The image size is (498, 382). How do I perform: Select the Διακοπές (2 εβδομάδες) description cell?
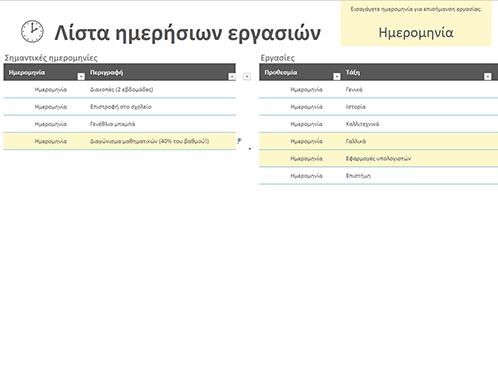click(161, 89)
